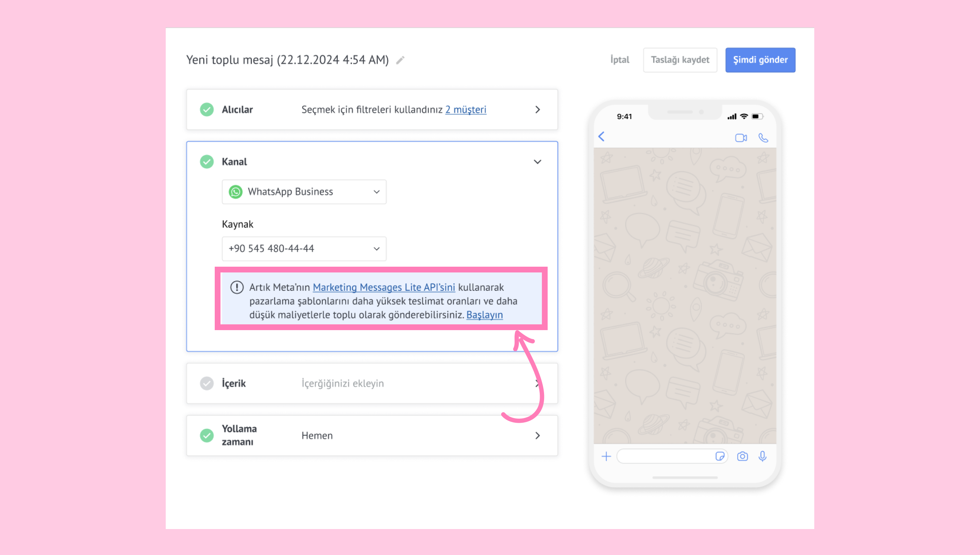Save draft with Taslağı kaydet button

[x=680, y=60]
